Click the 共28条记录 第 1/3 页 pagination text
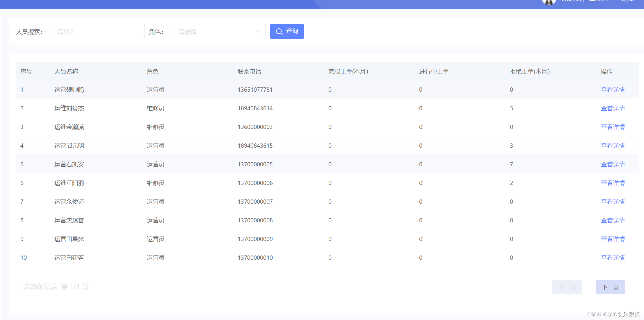This screenshot has height=320, width=644. tap(56, 287)
